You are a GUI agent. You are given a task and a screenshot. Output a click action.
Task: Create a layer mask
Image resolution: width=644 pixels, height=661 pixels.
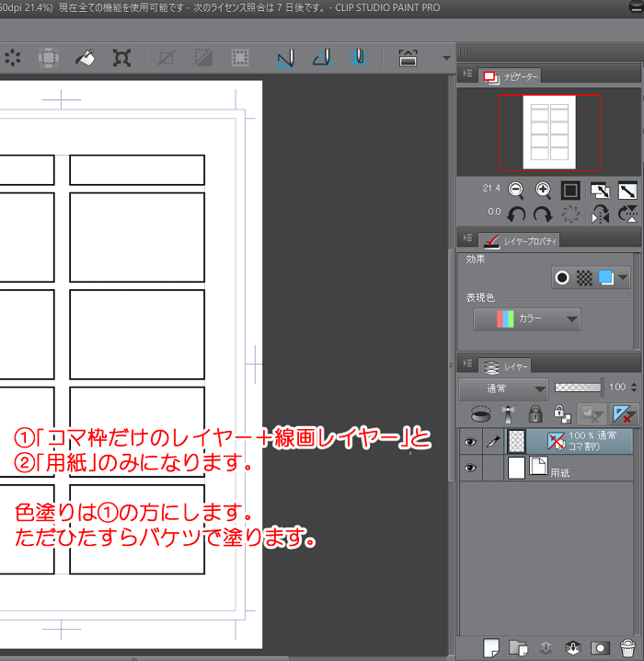click(x=600, y=647)
